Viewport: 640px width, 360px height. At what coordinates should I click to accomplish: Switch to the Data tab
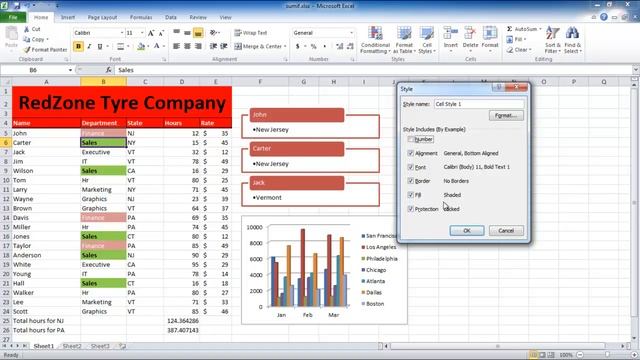[x=171, y=18]
